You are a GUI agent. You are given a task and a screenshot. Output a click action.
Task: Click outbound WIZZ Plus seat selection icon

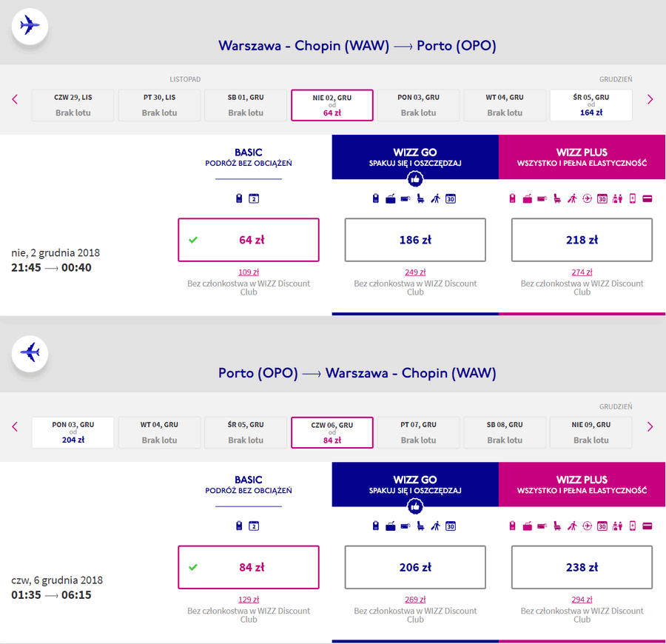(x=557, y=198)
